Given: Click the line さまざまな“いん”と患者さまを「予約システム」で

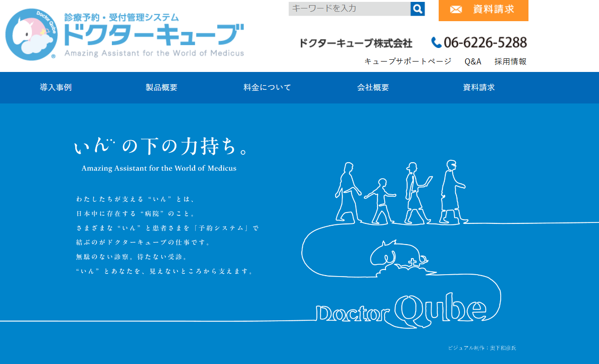Looking at the screenshot, I should pyautogui.click(x=167, y=228).
